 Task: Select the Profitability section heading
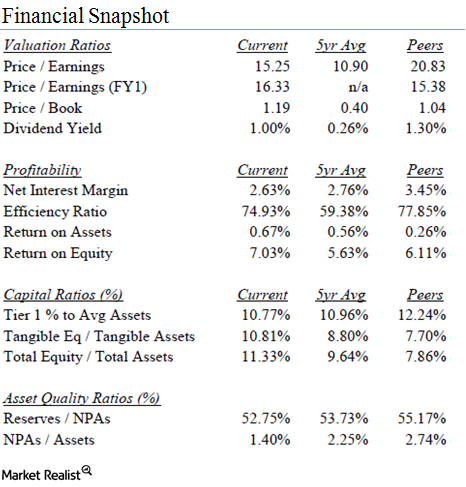pos(42,170)
